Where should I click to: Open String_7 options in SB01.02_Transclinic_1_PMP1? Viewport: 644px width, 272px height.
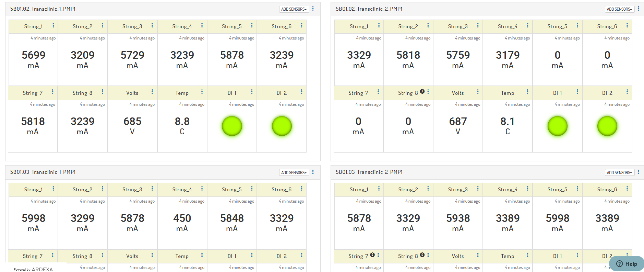pos(52,92)
